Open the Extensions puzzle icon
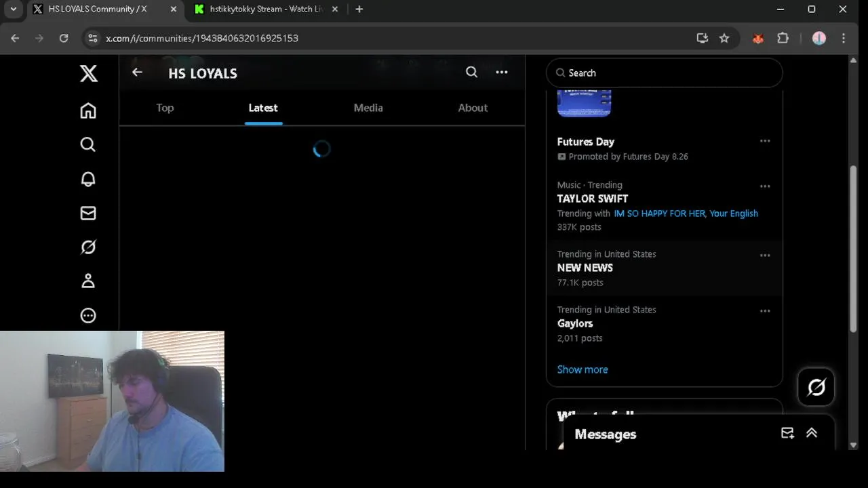The image size is (868, 488). [x=783, y=38]
